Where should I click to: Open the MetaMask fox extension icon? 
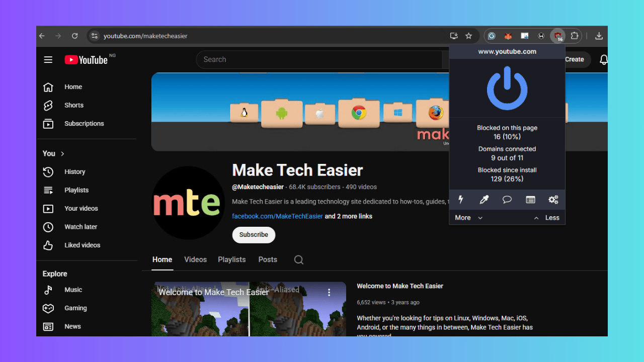(x=508, y=36)
